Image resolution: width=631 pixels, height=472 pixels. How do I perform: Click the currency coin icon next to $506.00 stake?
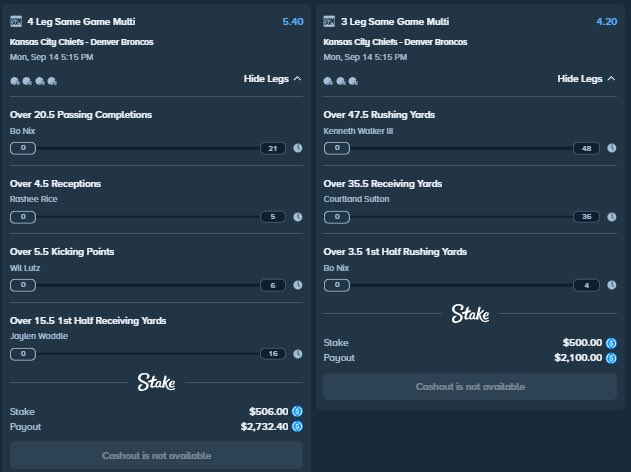point(297,411)
